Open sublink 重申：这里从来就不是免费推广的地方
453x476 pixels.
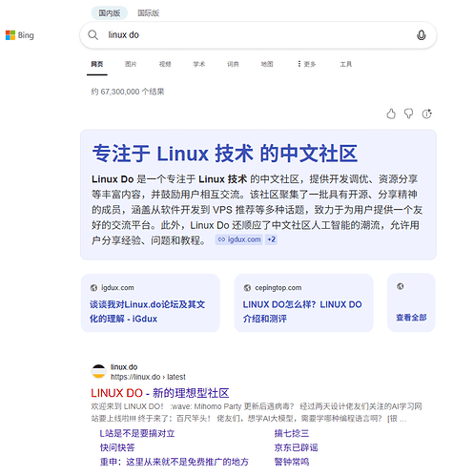click(175, 462)
